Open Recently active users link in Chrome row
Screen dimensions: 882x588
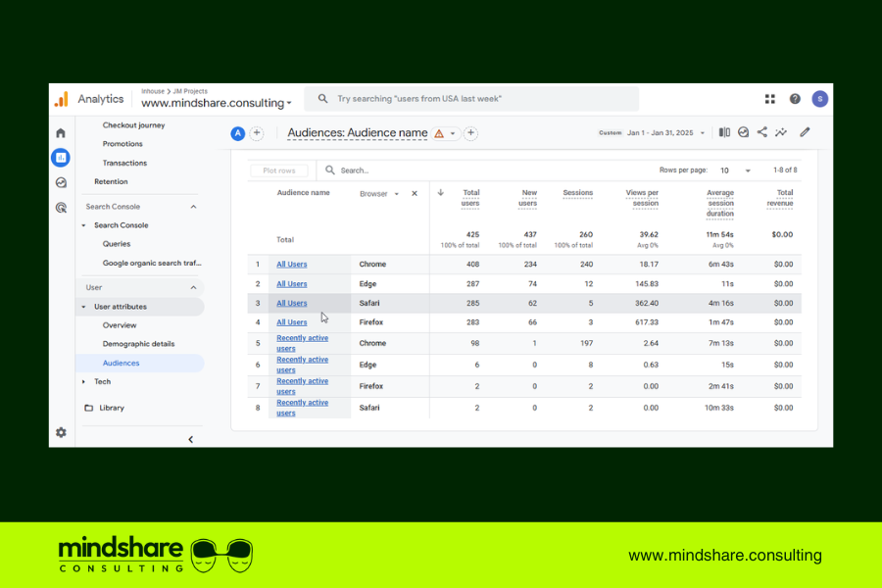pos(302,343)
